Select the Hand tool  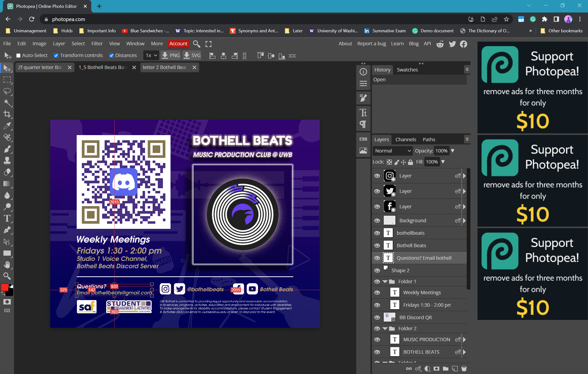click(7, 265)
